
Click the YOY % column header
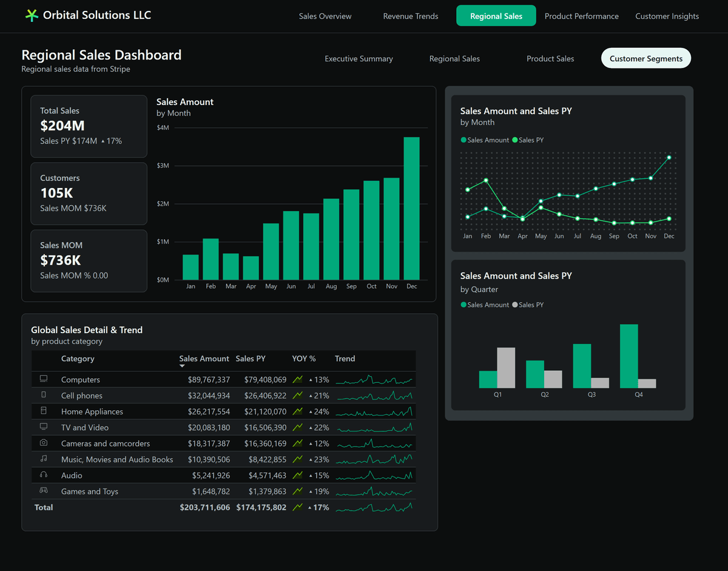click(303, 359)
